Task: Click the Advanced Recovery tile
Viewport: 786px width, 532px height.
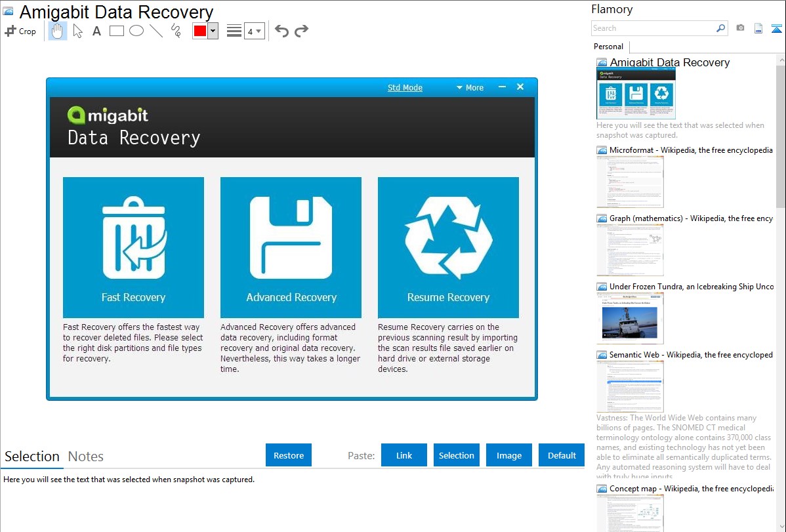Action: pyautogui.click(x=291, y=247)
